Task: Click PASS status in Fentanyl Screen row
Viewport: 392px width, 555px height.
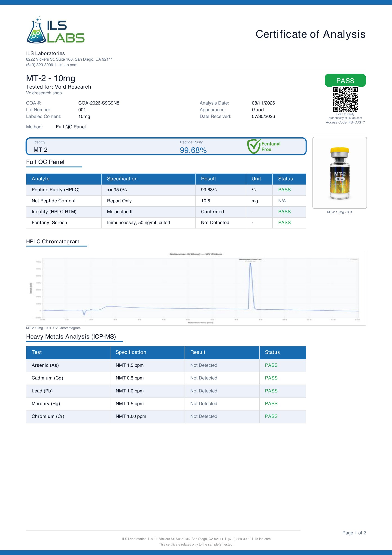Action: (x=284, y=223)
